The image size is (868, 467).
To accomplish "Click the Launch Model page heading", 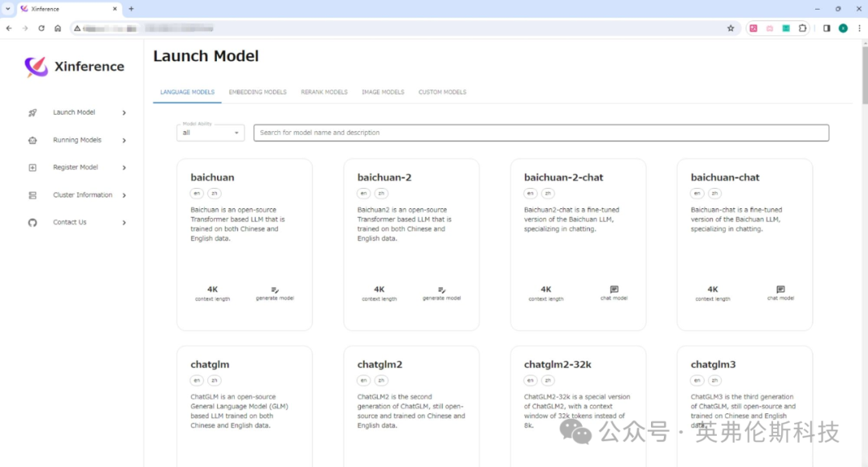I will (x=206, y=56).
